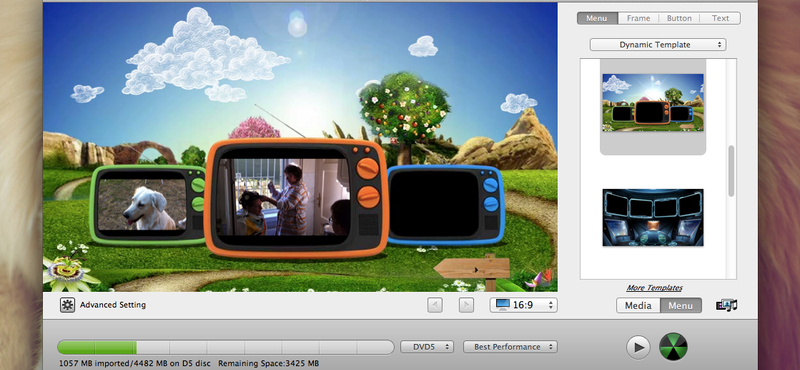Image resolution: width=800 pixels, height=370 pixels.
Task: Open the More Templates link
Action: click(x=655, y=288)
